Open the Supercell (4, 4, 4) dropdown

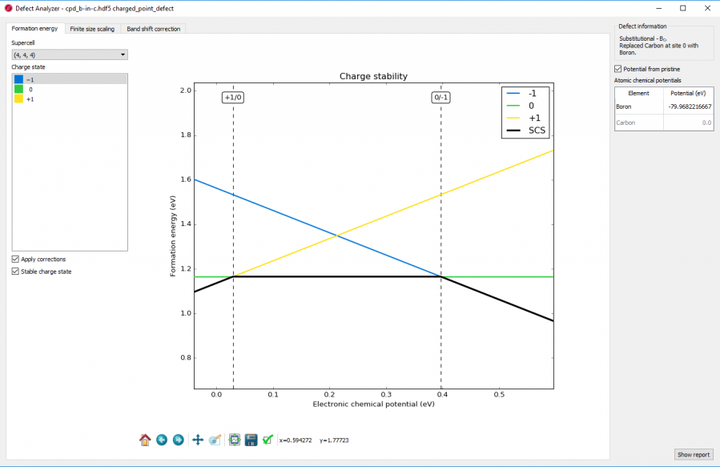[70, 55]
